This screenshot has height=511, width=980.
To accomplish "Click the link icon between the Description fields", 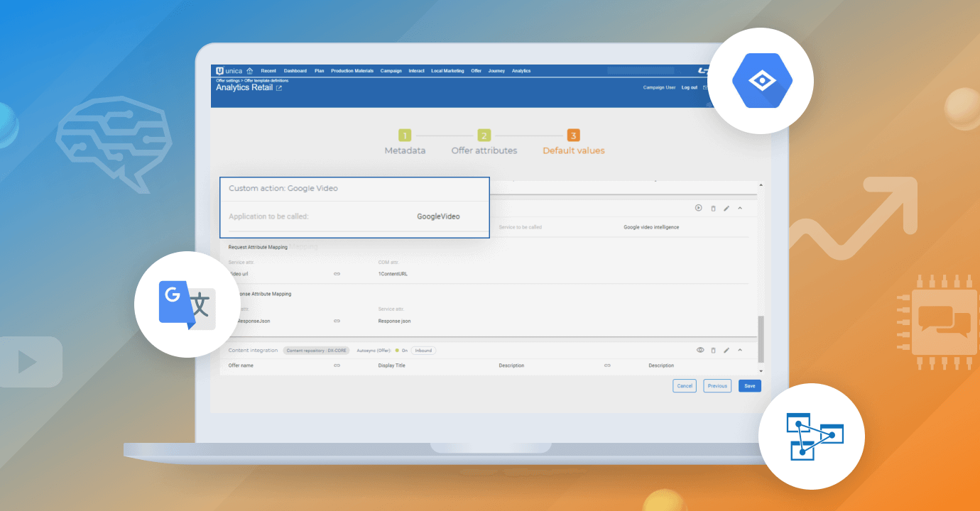I will [607, 366].
